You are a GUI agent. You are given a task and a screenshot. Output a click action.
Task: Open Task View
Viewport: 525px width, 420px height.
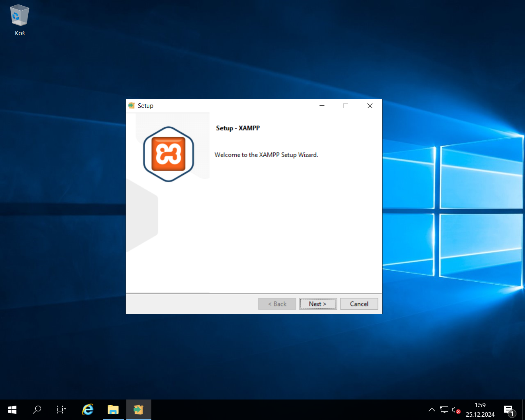tap(62, 409)
